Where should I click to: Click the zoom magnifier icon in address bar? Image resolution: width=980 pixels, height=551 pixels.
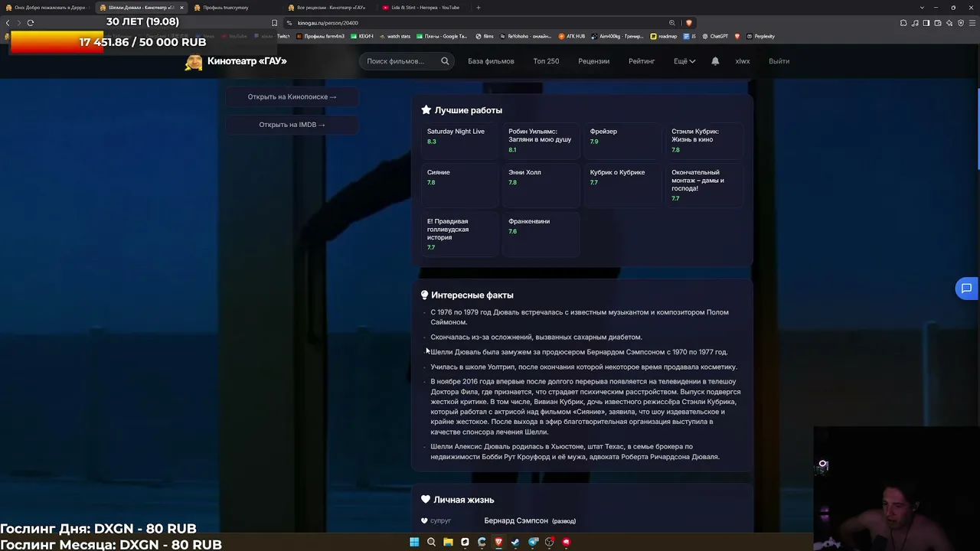[x=672, y=23]
